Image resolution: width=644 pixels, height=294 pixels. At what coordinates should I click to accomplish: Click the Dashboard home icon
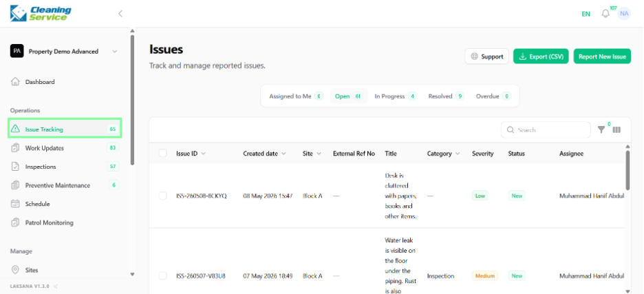[15, 82]
